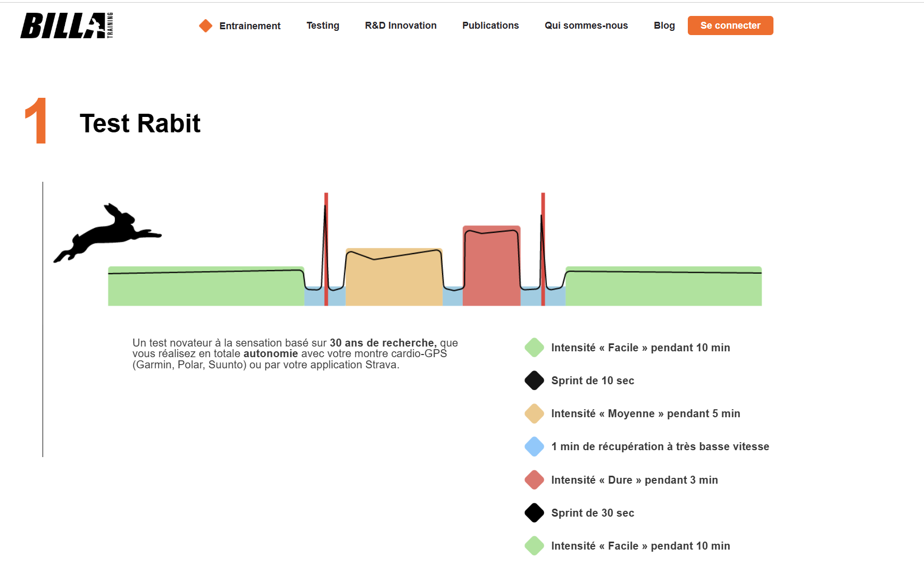
Task: Click black diamond next to Sprint de 10 sec
Action: (534, 381)
